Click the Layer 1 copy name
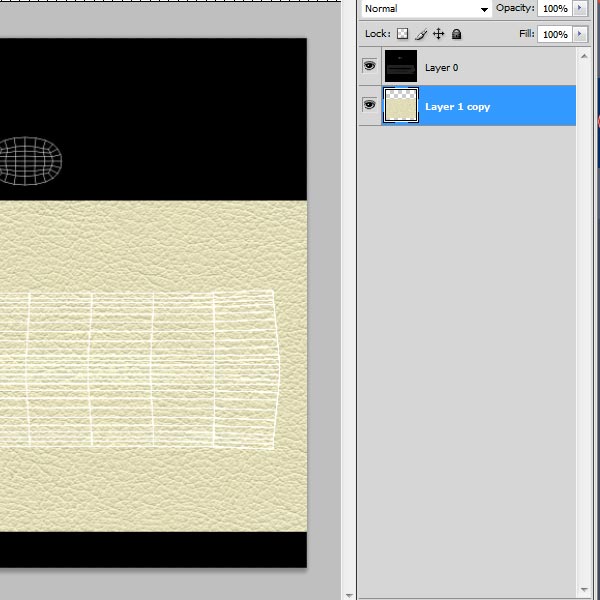 [457, 107]
